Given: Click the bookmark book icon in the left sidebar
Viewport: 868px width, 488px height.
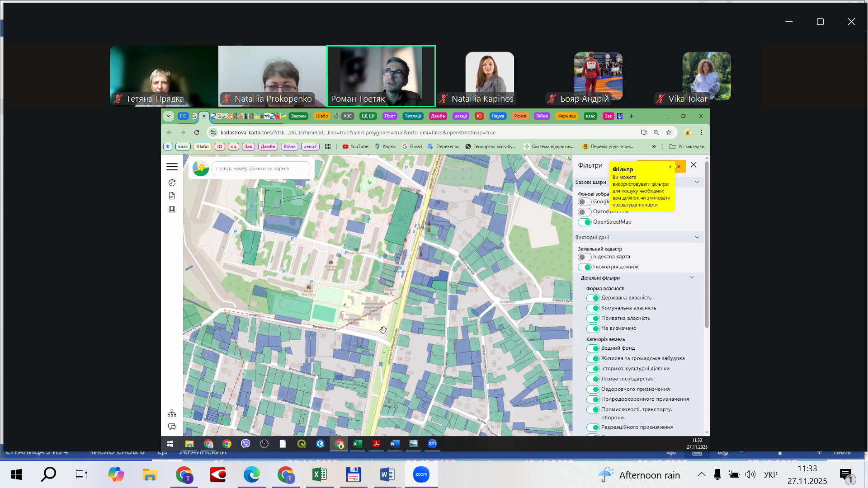Looking at the screenshot, I should click(x=172, y=209).
